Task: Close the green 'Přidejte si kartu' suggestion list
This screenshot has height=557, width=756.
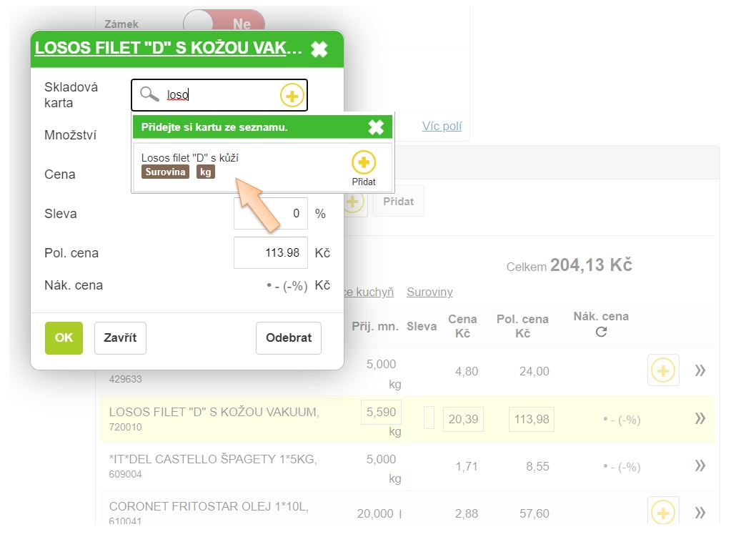Action: click(x=376, y=127)
